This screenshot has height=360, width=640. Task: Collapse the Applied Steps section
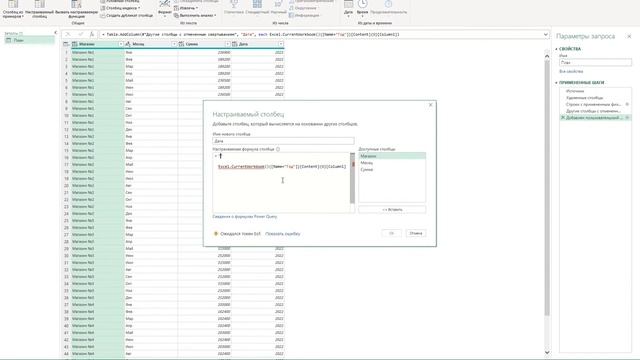[556, 82]
